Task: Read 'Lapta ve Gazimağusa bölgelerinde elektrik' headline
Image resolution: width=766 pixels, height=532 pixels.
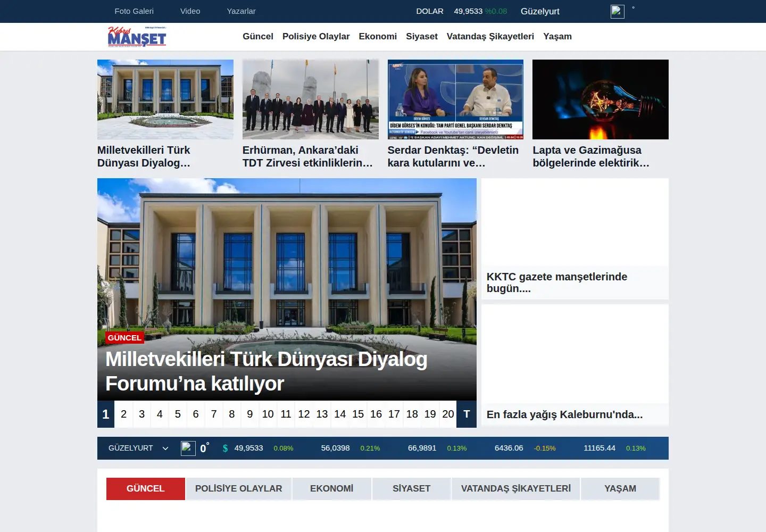Action: [x=591, y=156]
